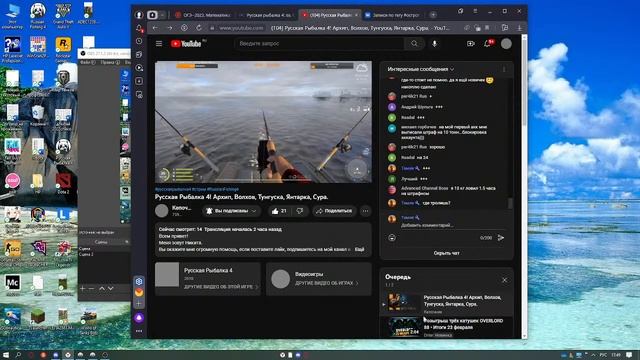The width and height of the screenshot is (640, 360).
Task: Focus the Введите запрос search field
Action: pos(320,44)
